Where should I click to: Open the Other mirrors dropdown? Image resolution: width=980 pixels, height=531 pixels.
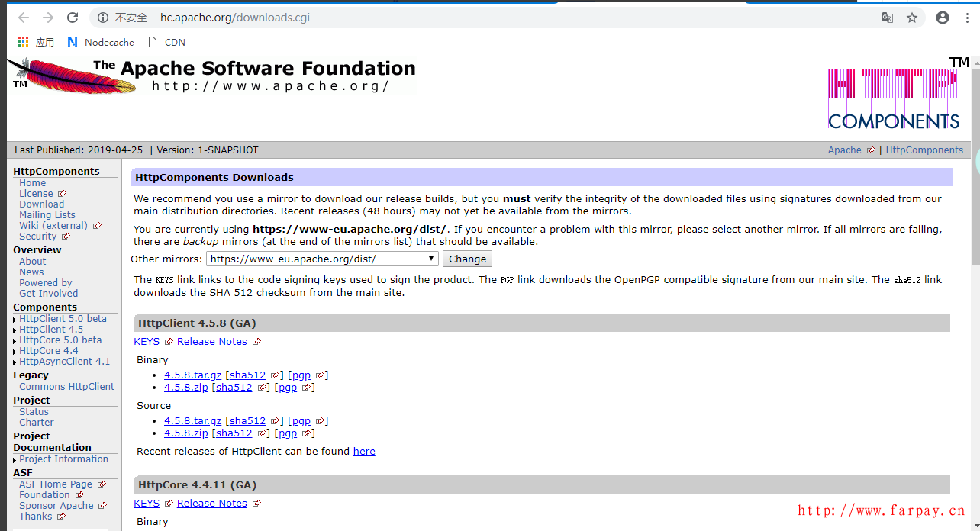323,259
